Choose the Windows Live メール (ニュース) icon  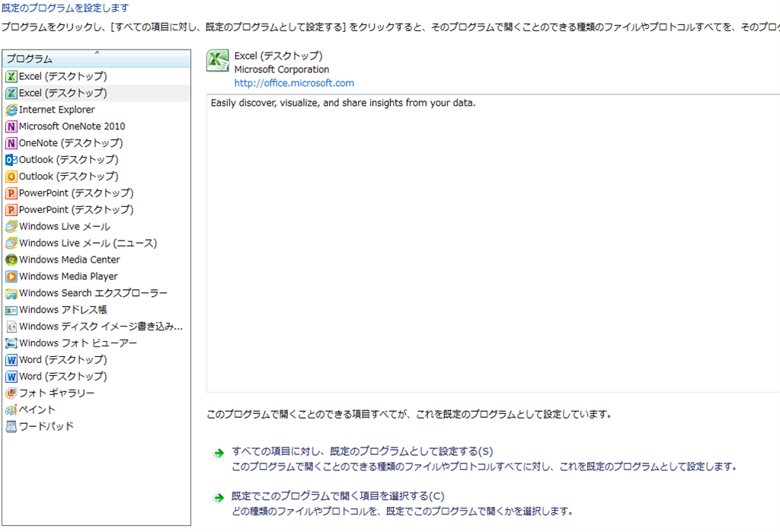11,243
